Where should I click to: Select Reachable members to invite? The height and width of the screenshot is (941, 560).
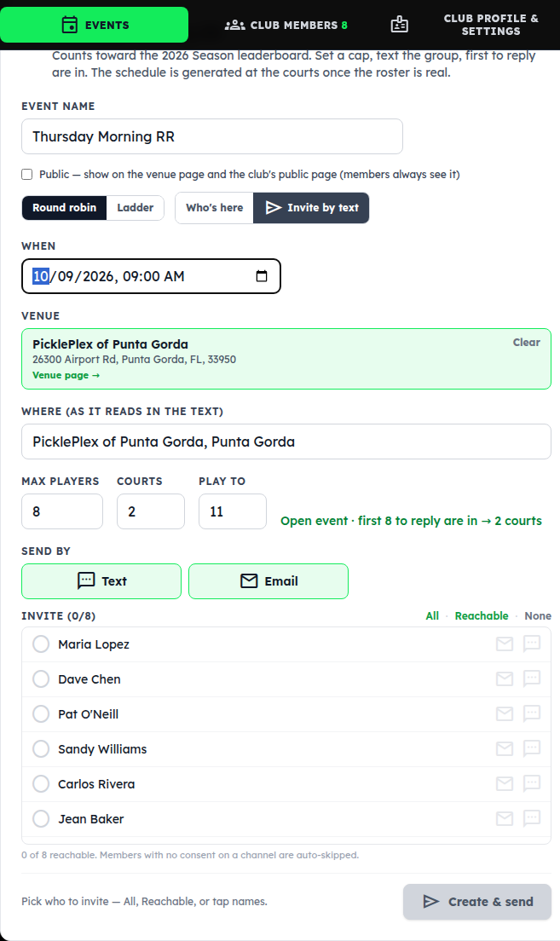coord(482,615)
